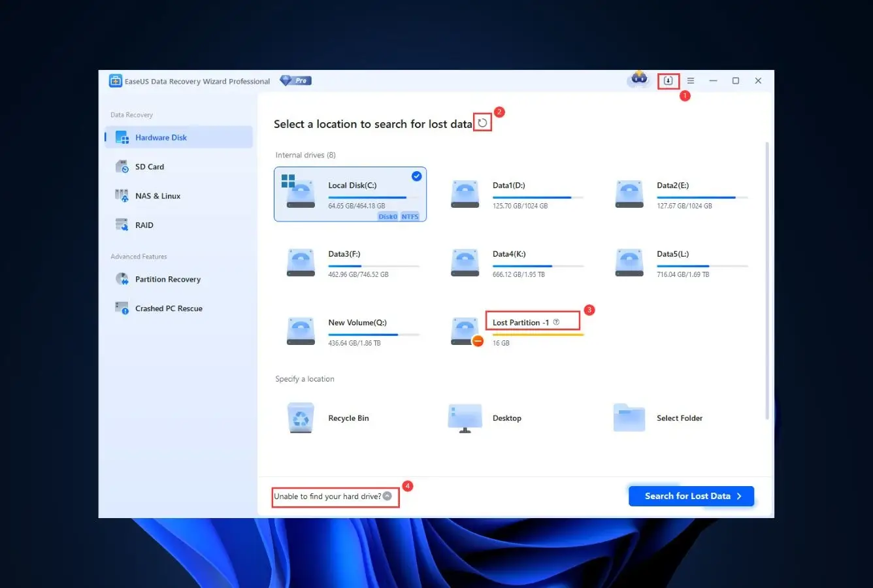This screenshot has width=873, height=588.
Task: Open the pirate avatar promo icon
Action: [638, 79]
